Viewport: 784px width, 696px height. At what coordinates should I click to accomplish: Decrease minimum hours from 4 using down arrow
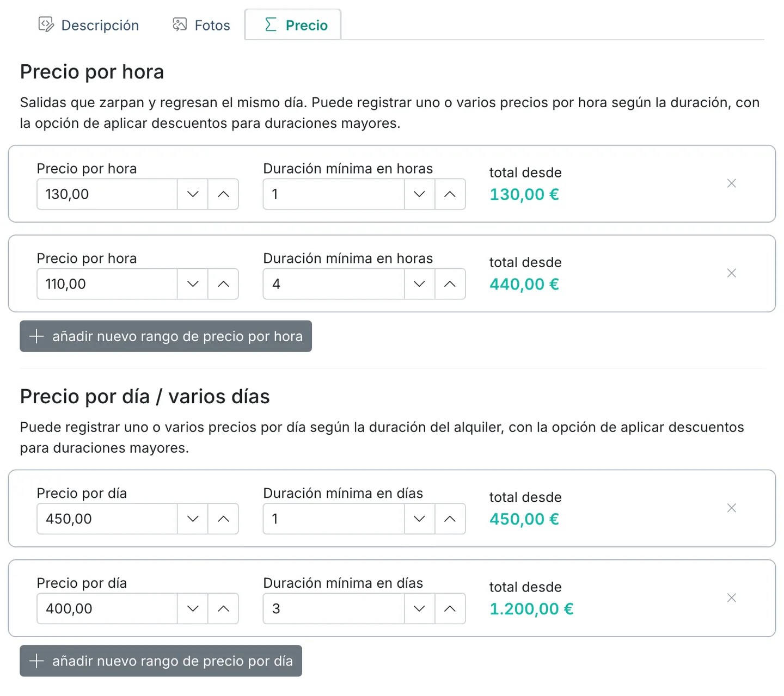click(x=419, y=284)
